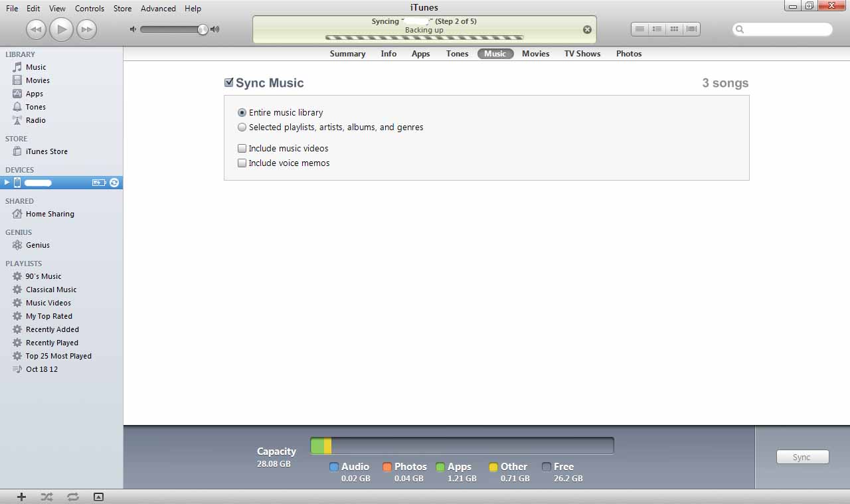Select Selected playlists, artists, albums option
This screenshot has height=504, width=850.
[242, 127]
